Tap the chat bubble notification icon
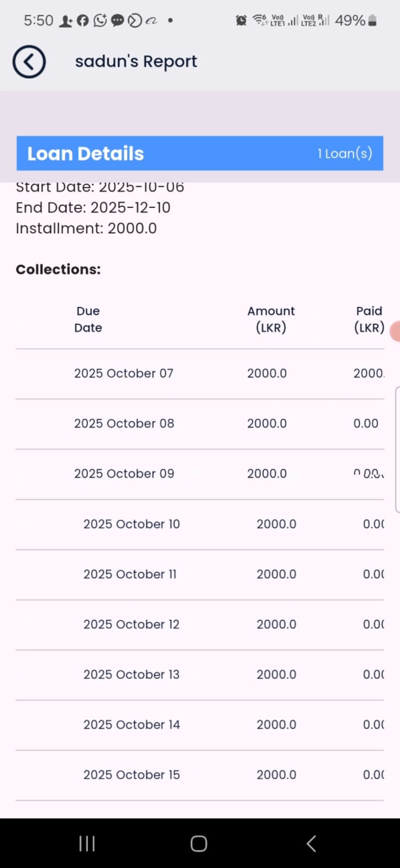Screen dimensions: 400x868 point(117,21)
